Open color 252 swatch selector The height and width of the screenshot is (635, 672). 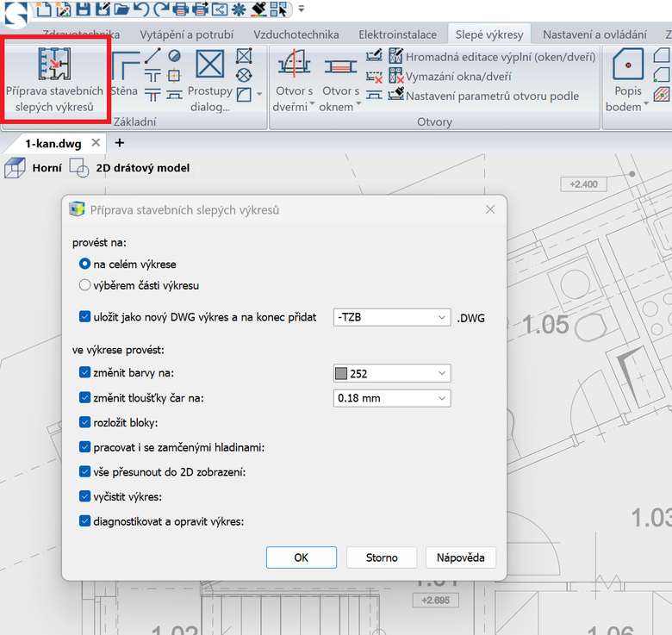(x=392, y=373)
